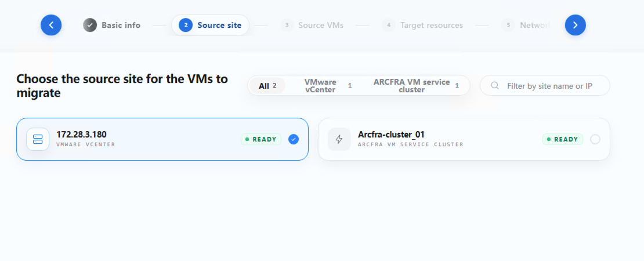644x261 pixels.
Task: Go back with the left arrow button
Action: coord(51,25)
